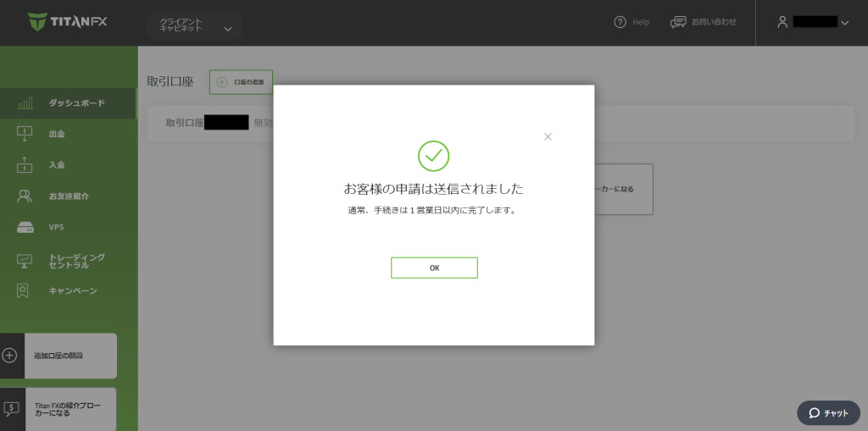Open the クライアントキャビネット dropdown
This screenshot has width=868, height=431.
pyautogui.click(x=194, y=25)
